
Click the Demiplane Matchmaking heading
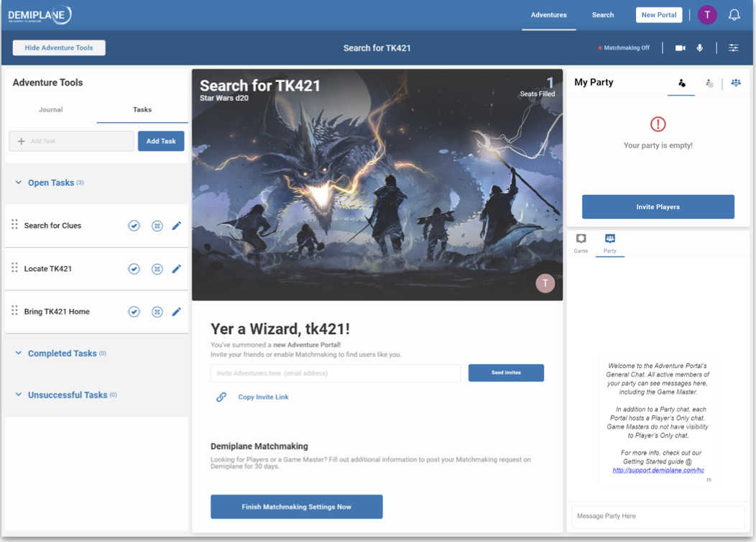[259, 446]
